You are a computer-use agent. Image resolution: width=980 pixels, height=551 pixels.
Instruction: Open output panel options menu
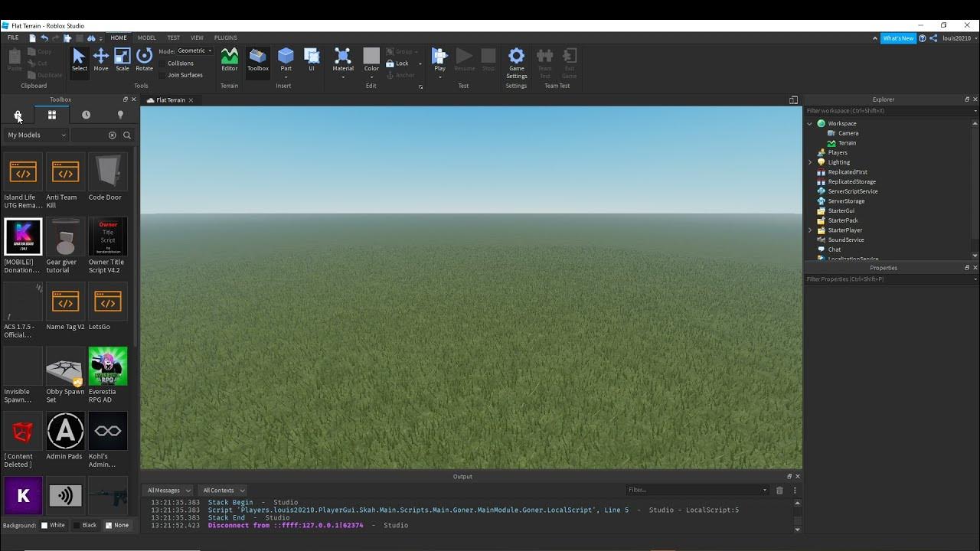pos(795,490)
